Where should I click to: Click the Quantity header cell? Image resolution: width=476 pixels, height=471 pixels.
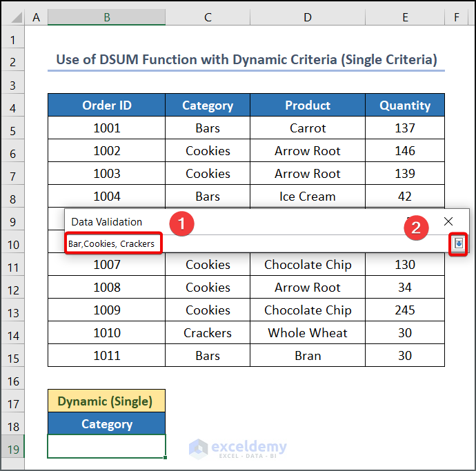click(405, 106)
